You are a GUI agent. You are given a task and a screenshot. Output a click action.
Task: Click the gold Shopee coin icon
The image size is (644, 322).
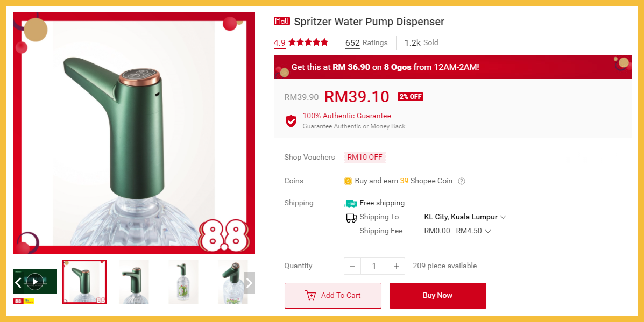point(348,181)
